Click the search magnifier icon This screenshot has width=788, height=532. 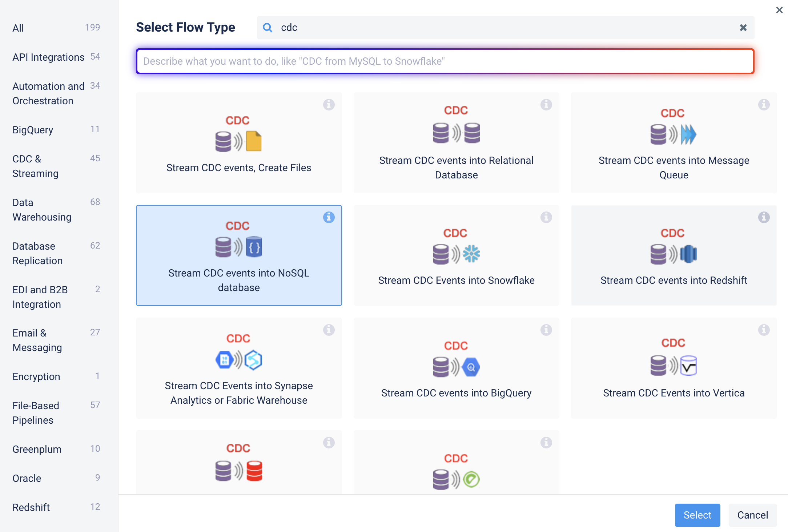pos(268,28)
